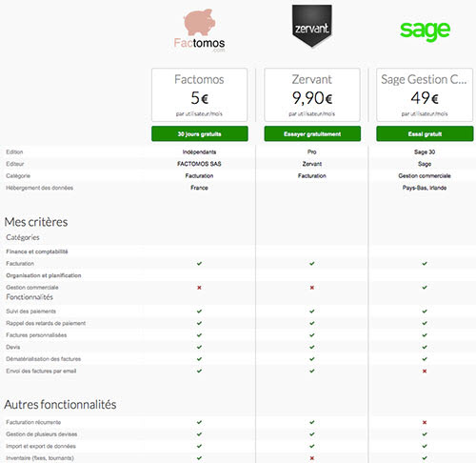Open the Factomos 5€ pricing card

[199, 94]
